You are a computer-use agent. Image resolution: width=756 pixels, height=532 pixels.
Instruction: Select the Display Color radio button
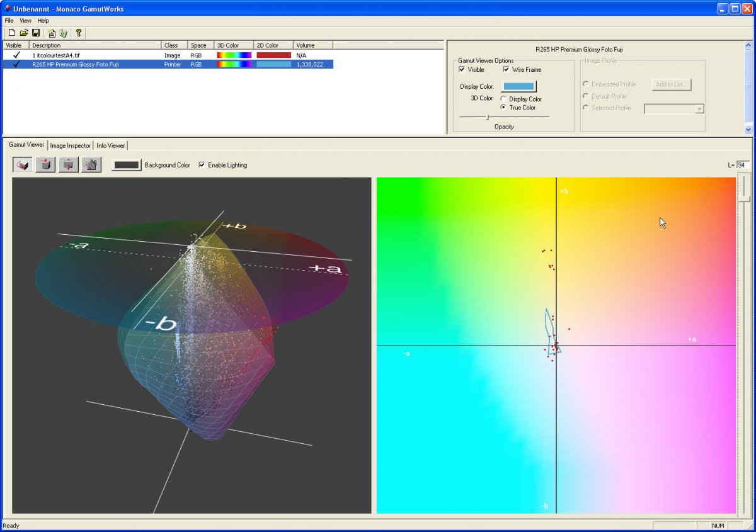pyautogui.click(x=503, y=99)
